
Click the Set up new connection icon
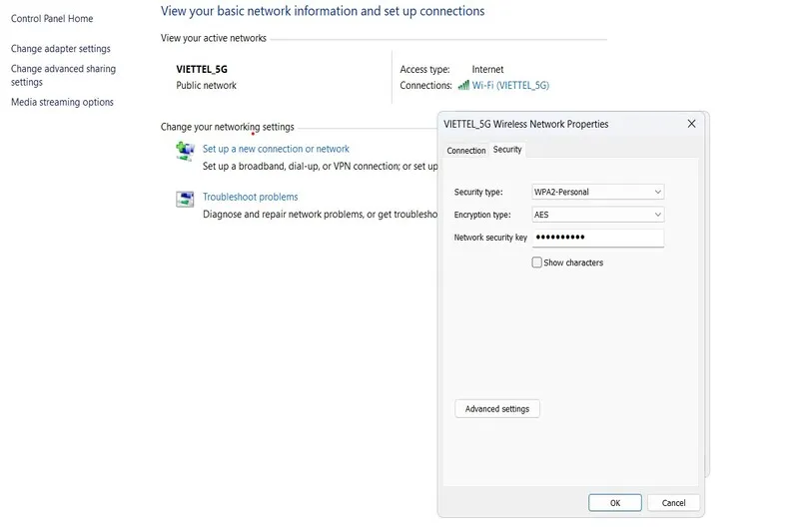pyautogui.click(x=185, y=151)
